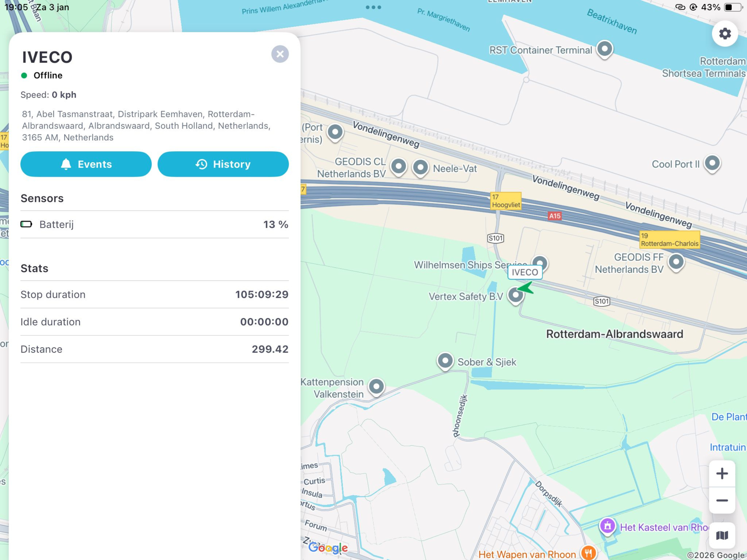Screen dimensions: 747x560
Task: Select Kattenpension Valkenstein pin
Action: click(376, 387)
